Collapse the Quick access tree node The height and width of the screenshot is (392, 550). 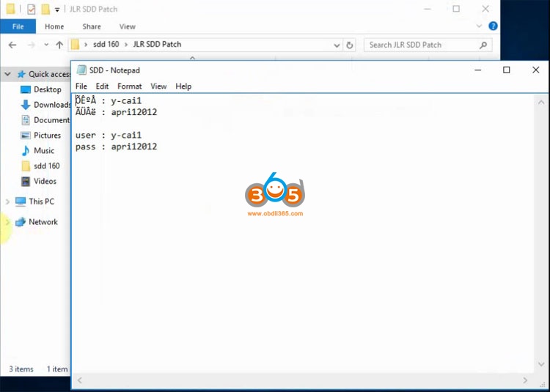tap(7, 74)
